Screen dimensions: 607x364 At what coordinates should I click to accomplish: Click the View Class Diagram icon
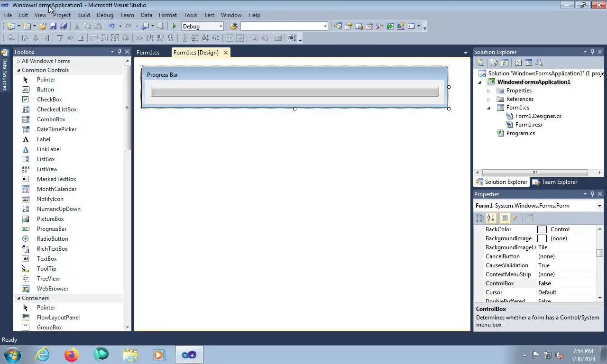point(539,63)
